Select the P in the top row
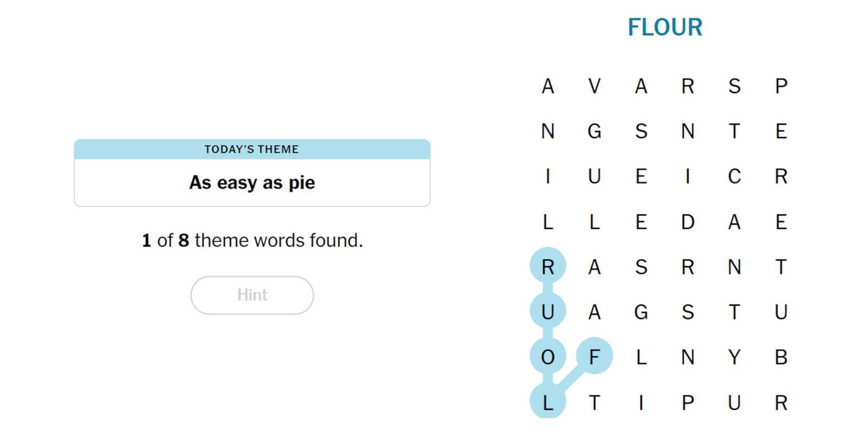 pos(781,86)
